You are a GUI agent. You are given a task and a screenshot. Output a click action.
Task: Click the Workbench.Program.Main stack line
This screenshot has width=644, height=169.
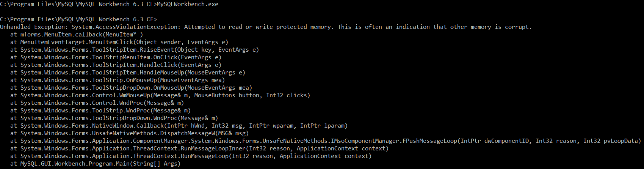point(95,164)
